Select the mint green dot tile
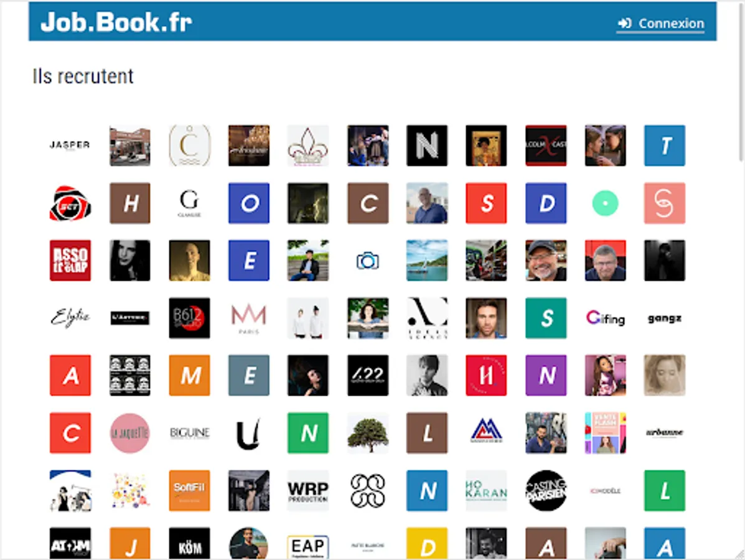This screenshot has width=745, height=560. click(605, 203)
